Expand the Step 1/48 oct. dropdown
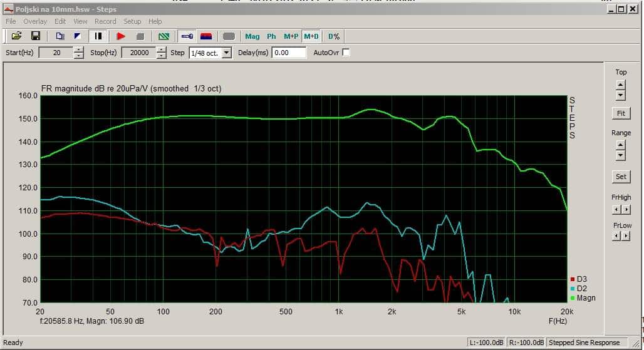 [226, 53]
